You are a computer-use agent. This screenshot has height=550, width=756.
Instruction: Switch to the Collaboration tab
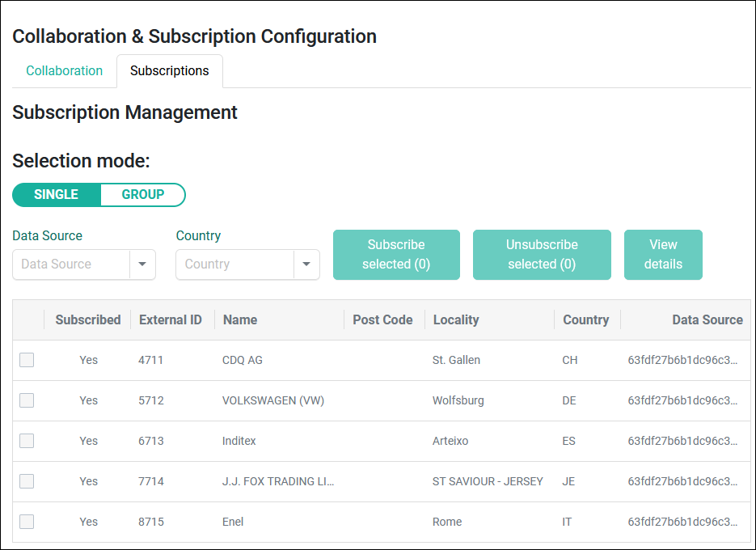click(64, 70)
